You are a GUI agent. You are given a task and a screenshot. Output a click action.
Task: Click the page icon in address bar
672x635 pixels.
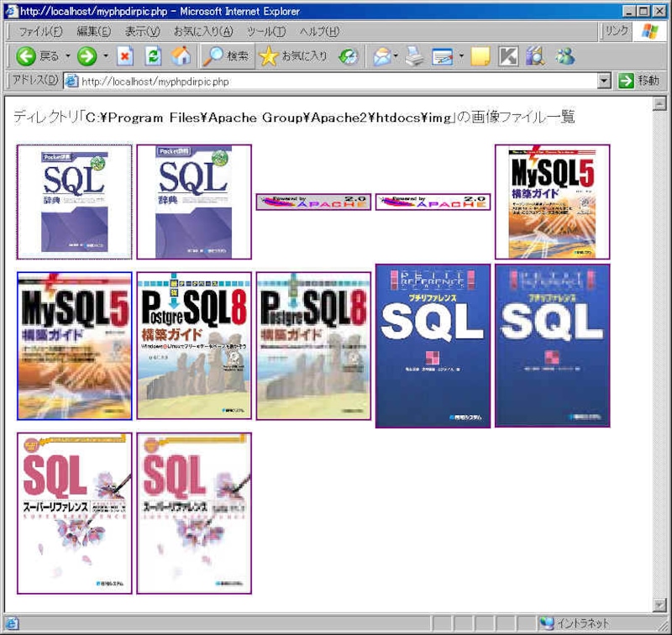click(71, 81)
